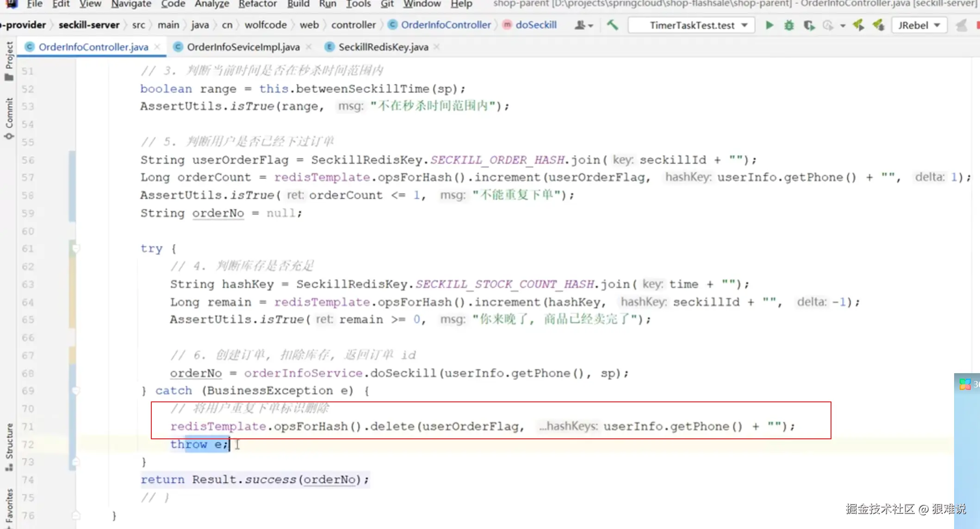
Task: Click the Build project hammer icon
Action: pos(612,25)
